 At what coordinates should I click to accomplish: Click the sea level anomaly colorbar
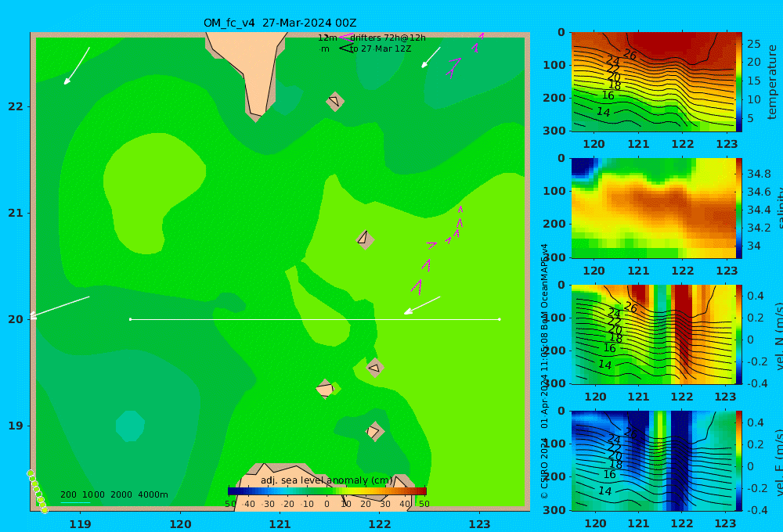tap(327, 491)
